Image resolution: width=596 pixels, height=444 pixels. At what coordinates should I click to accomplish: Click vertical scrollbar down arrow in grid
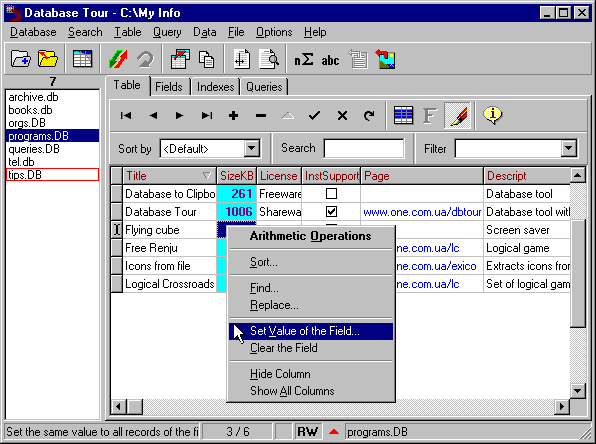pyautogui.click(x=578, y=390)
